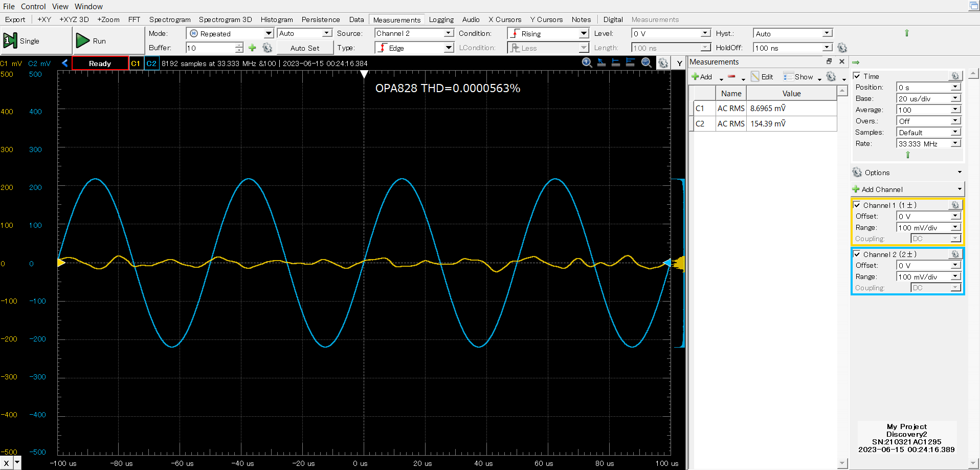Click the green right arrow above Time panel
Image resolution: width=980 pixels, height=470 pixels.
856,62
